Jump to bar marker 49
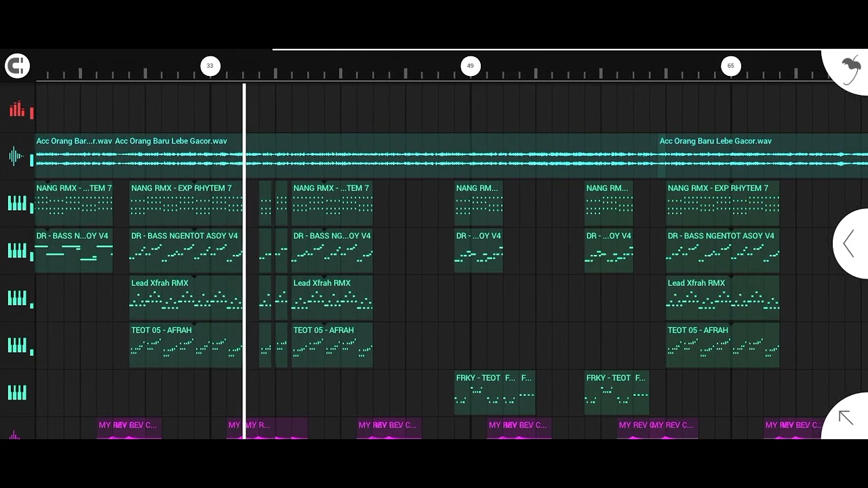Viewport: 868px width, 488px height. point(470,66)
